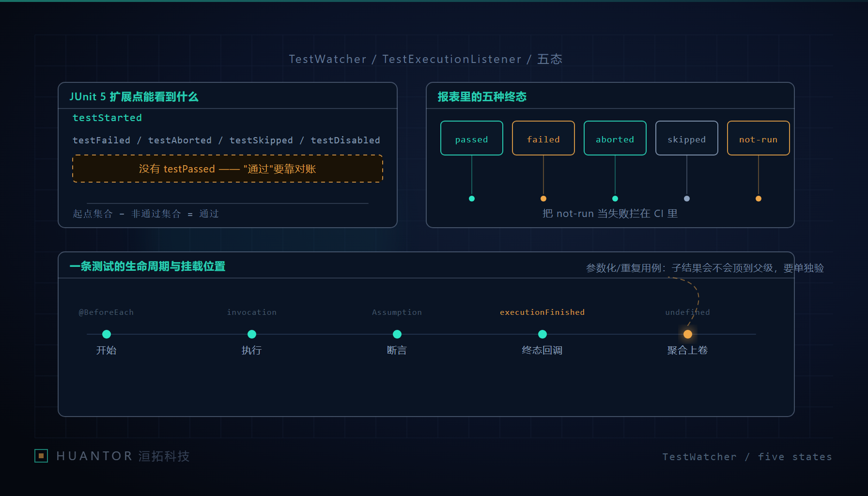Select the 开始 timeline node
868x496 pixels.
(107, 334)
